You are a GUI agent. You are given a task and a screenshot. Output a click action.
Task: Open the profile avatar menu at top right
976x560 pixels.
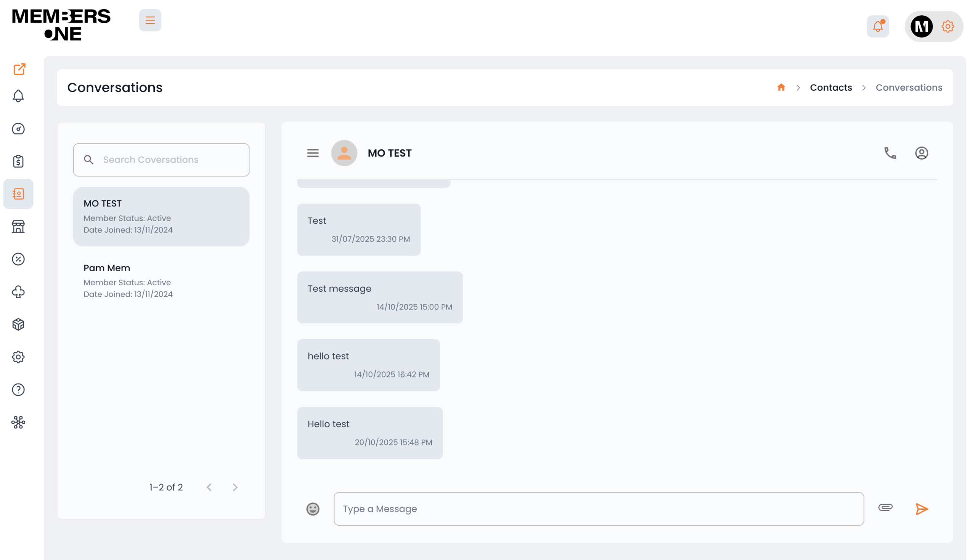pyautogui.click(x=921, y=27)
